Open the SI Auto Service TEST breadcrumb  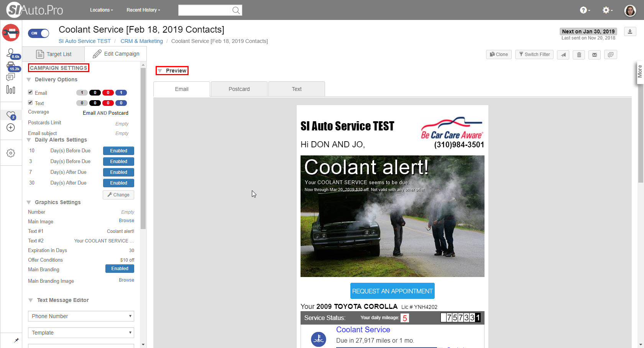[85, 41]
